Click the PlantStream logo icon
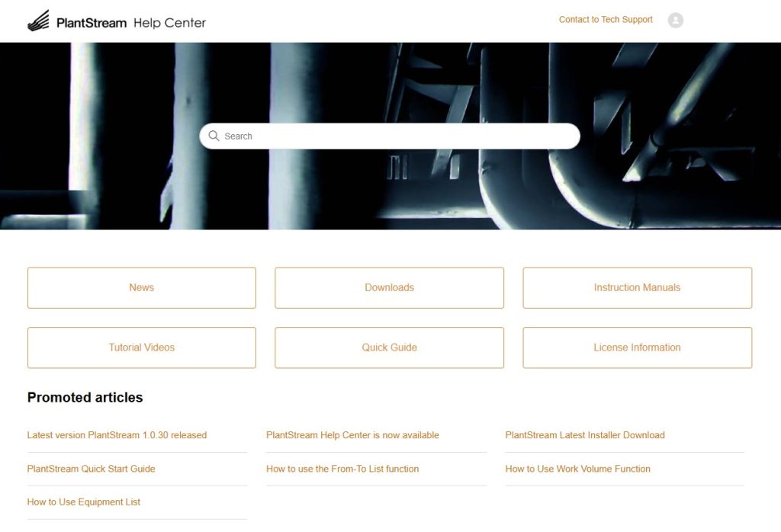 (38, 21)
